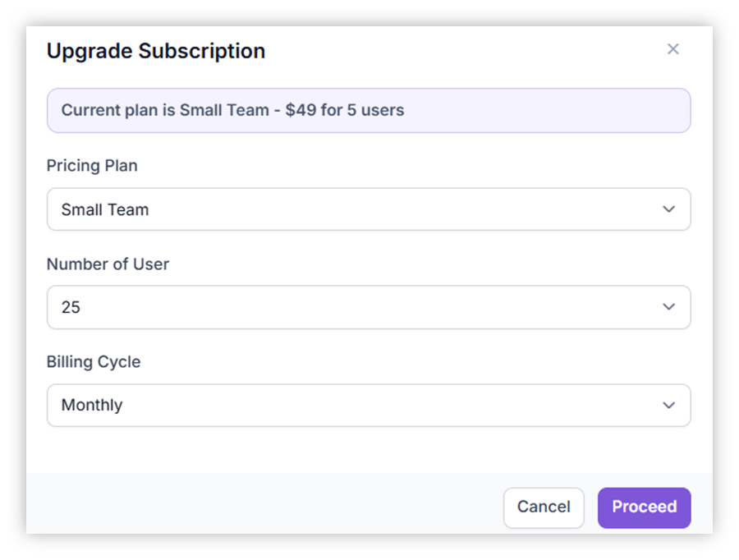Click the Number of User label

coord(108,264)
